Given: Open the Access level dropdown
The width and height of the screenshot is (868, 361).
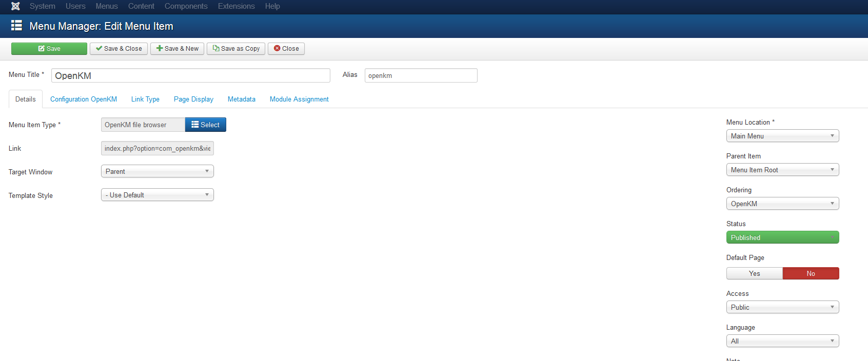Looking at the screenshot, I should click(782, 307).
